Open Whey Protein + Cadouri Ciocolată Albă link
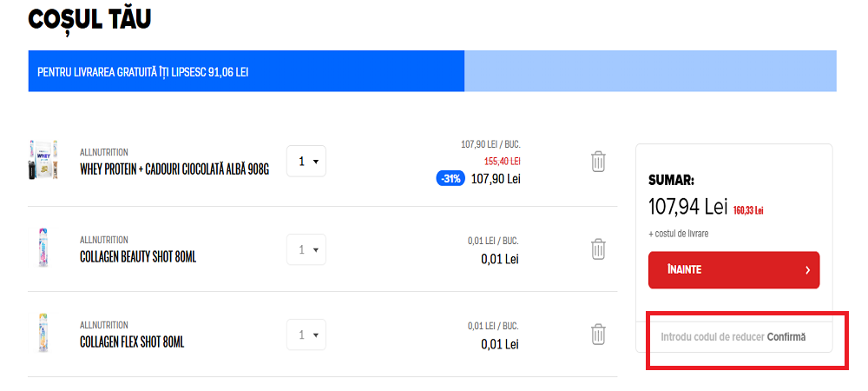This screenshot has width=868, height=391. [x=174, y=169]
